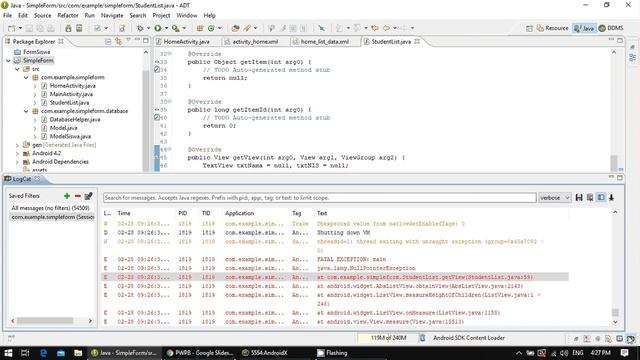The height and width of the screenshot is (360, 640).
Task: Click the LogCat search input field
Action: click(x=320, y=198)
